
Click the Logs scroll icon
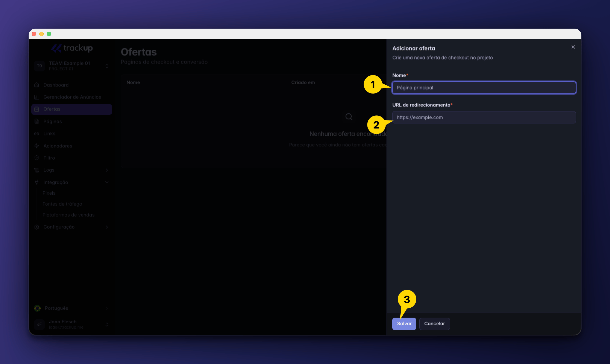tap(36, 170)
